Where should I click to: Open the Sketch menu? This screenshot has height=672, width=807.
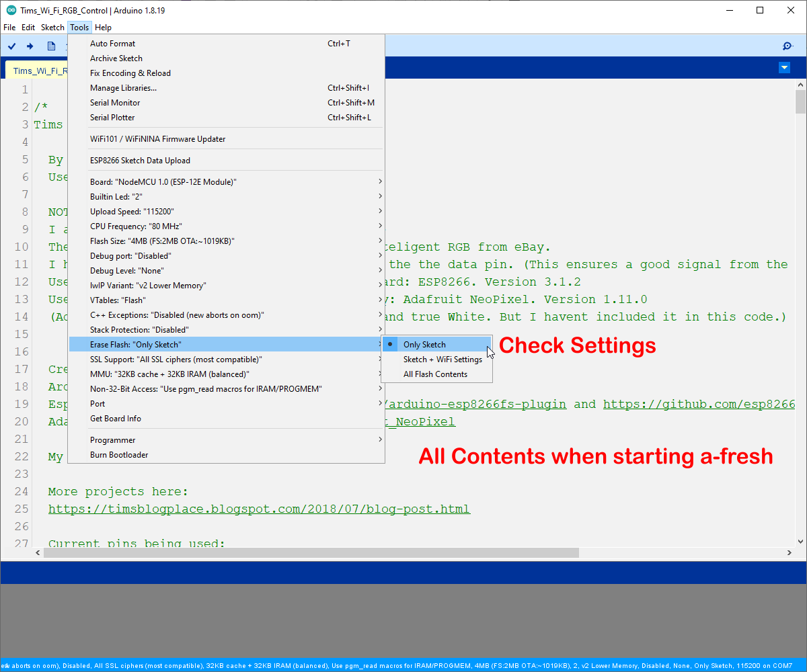tap(52, 28)
